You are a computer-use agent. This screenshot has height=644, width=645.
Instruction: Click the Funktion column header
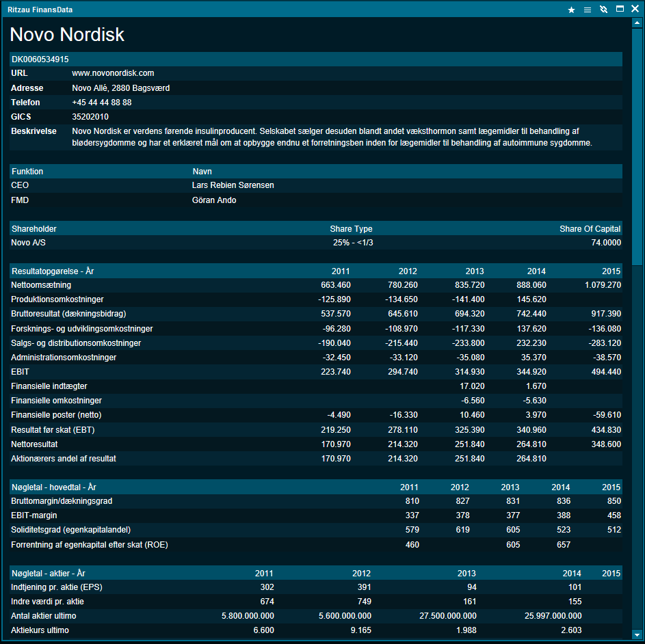point(27,172)
